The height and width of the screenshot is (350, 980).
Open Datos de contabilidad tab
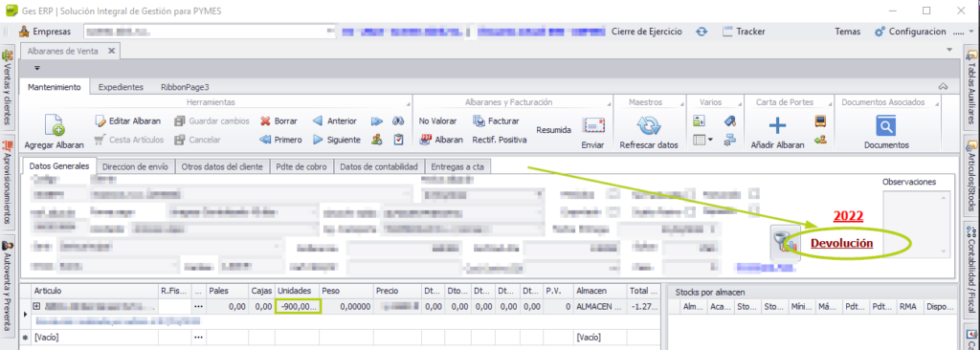pos(379,166)
